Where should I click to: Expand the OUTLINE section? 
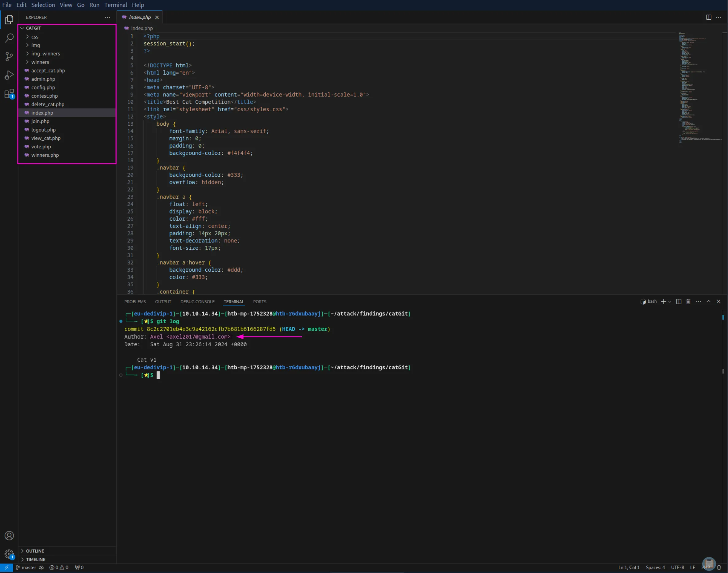click(x=67, y=551)
